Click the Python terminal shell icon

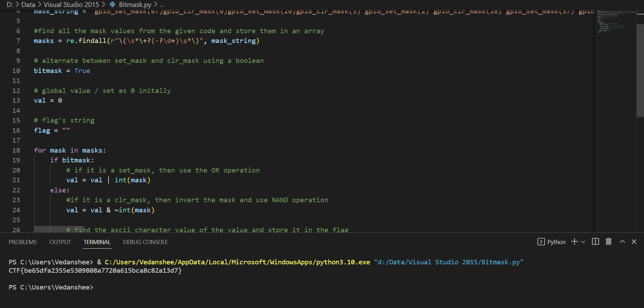(541, 242)
